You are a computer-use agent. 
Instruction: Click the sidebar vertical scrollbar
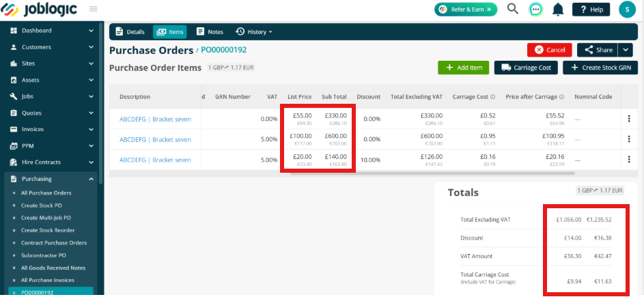click(x=101, y=102)
